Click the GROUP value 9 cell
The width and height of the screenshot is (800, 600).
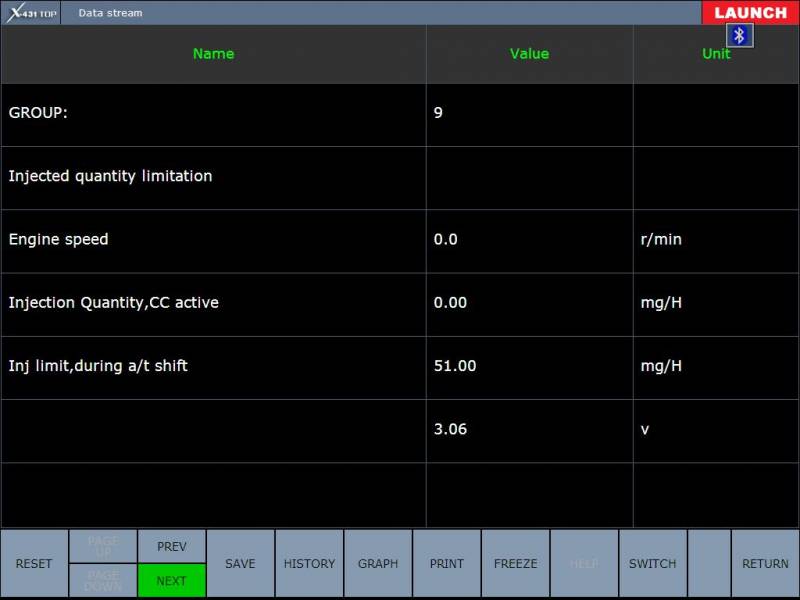pyautogui.click(x=529, y=114)
